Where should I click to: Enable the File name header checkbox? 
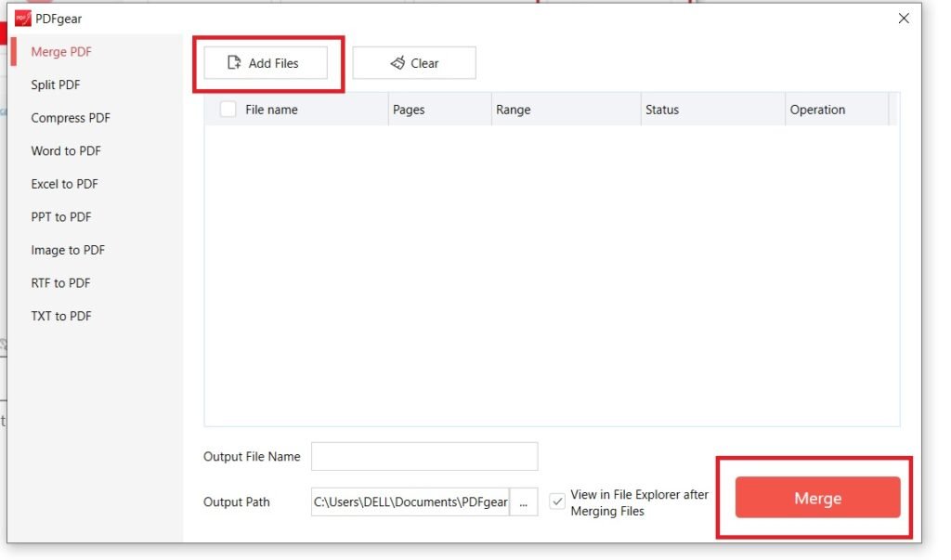[x=228, y=109]
